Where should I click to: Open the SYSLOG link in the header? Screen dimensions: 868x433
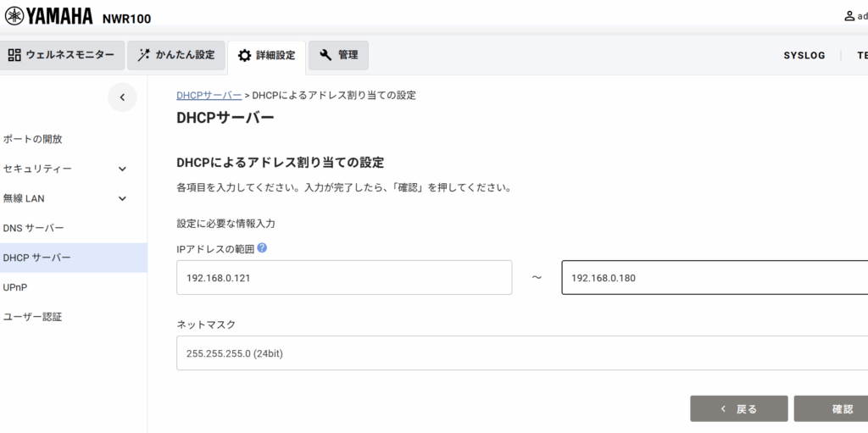pos(804,56)
